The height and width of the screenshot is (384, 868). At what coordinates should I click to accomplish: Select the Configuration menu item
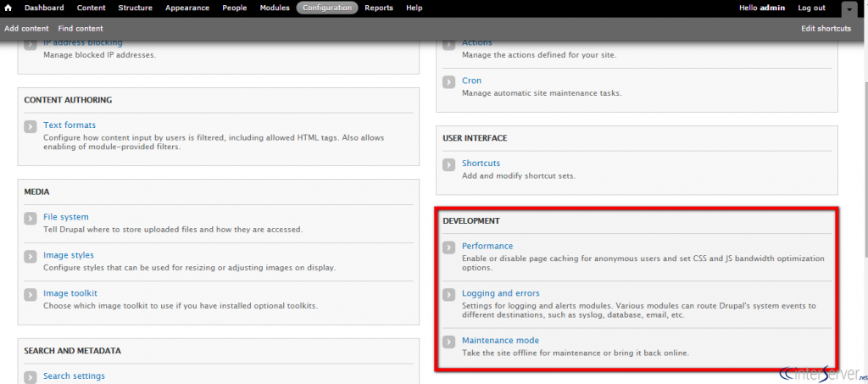tap(327, 8)
